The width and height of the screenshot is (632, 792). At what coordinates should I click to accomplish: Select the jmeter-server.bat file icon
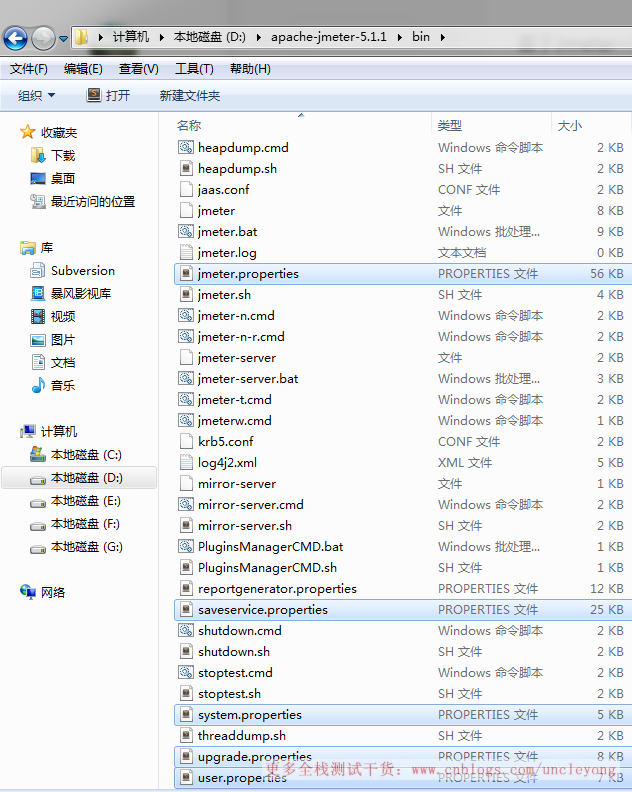(186, 378)
